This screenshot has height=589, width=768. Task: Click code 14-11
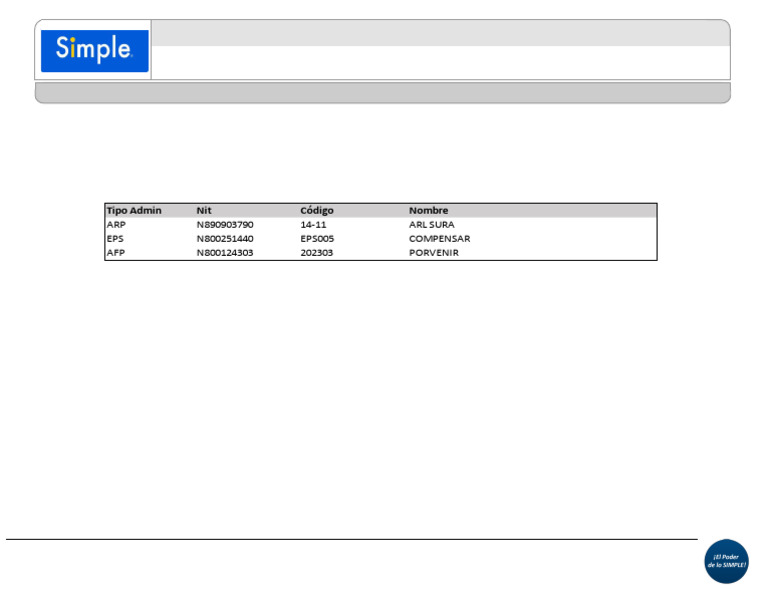coord(313,225)
